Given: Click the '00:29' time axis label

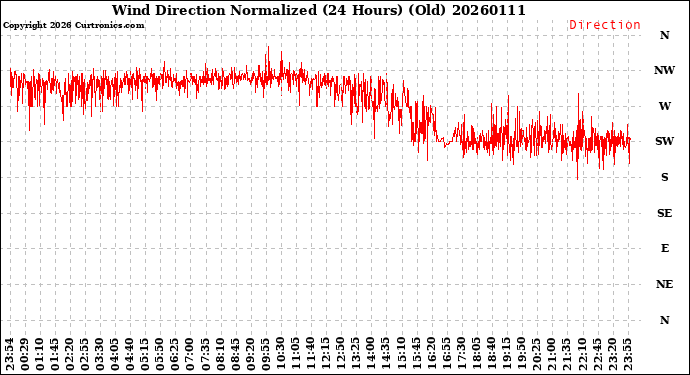Looking at the screenshot, I should tap(25, 354).
